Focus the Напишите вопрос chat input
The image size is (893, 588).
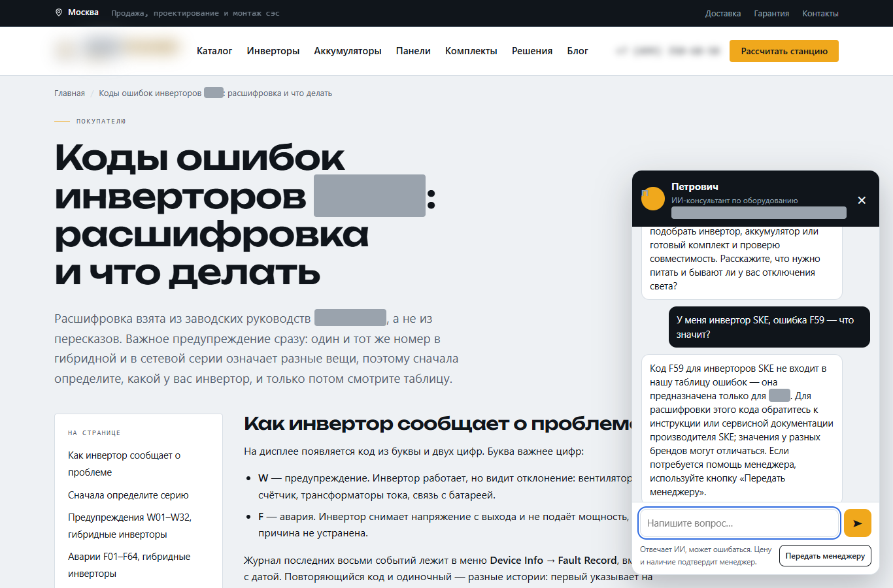pyautogui.click(x=739, y=523)
